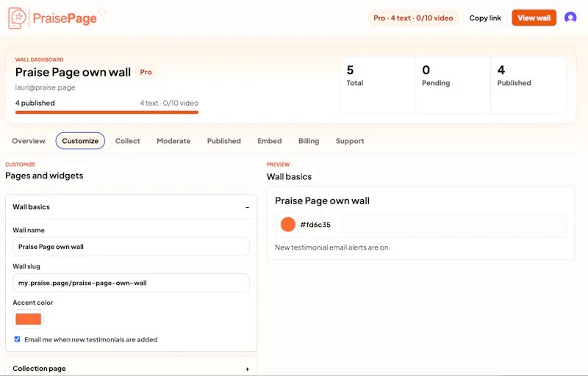Switch to the Embed tab
The width and height of the screenshot is (588, 376).
[269, 141]
